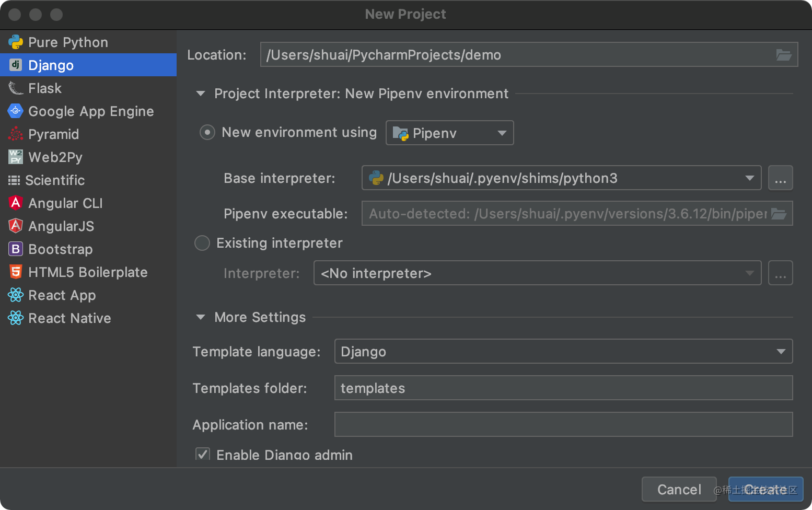Choose Scientific project type
This screenshot has height=510, width=812.
pos(88,180)
